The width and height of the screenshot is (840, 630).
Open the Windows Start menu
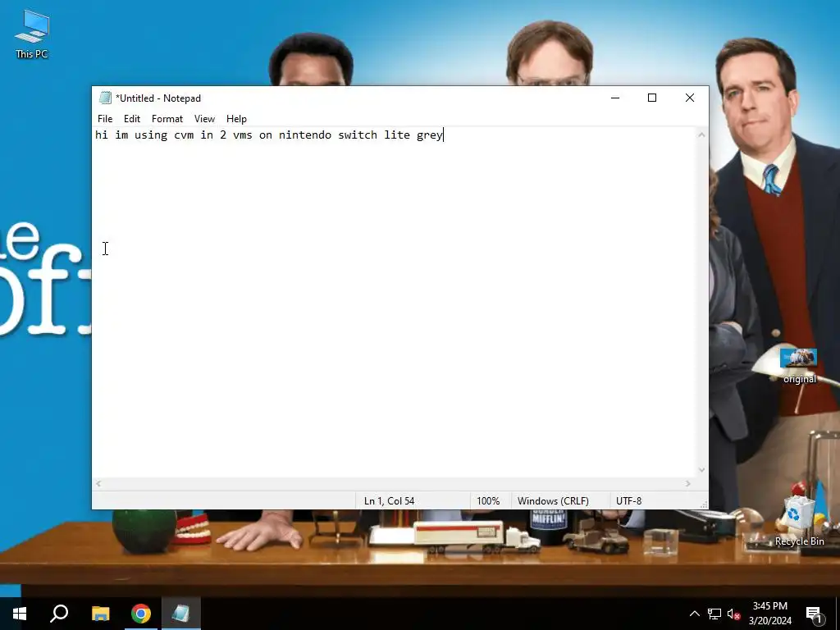click(20, 614)
